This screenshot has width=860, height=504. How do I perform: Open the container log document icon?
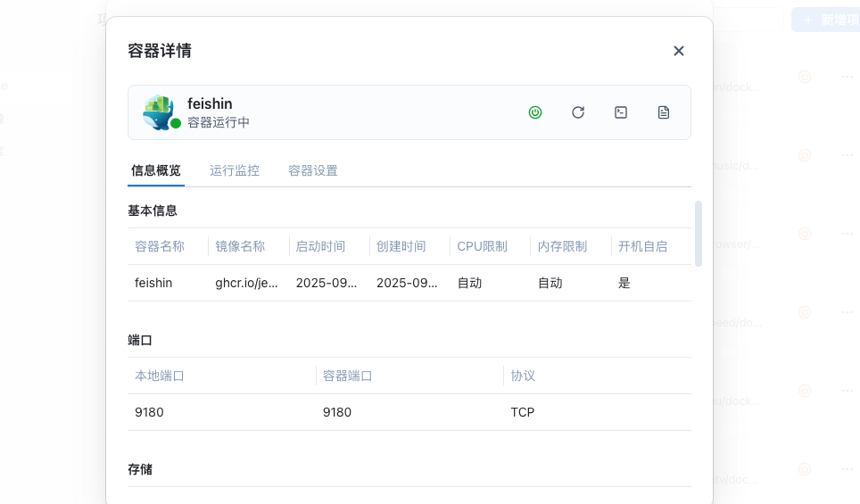pos(664,112)
